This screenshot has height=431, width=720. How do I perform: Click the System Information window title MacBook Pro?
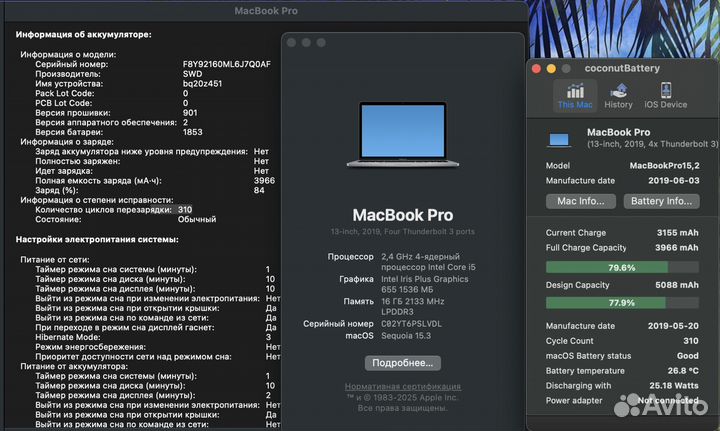point(266,11)
